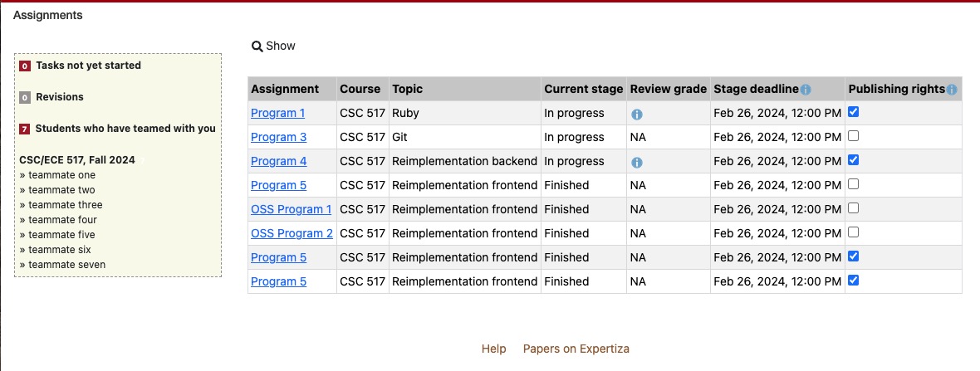The width and height of the screenshot is (980, 371).
Task: Click the Publishing rights header info icon
Action: point(952,90)
